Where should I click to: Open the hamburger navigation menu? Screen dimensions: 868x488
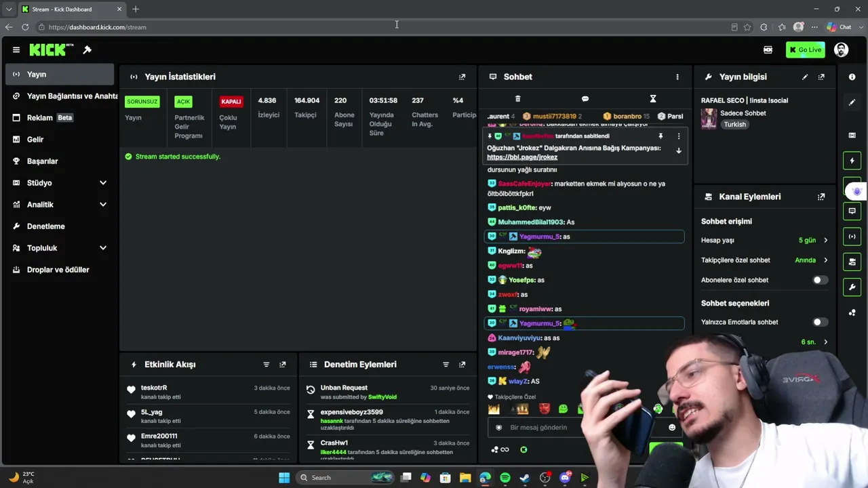[16, 49]
